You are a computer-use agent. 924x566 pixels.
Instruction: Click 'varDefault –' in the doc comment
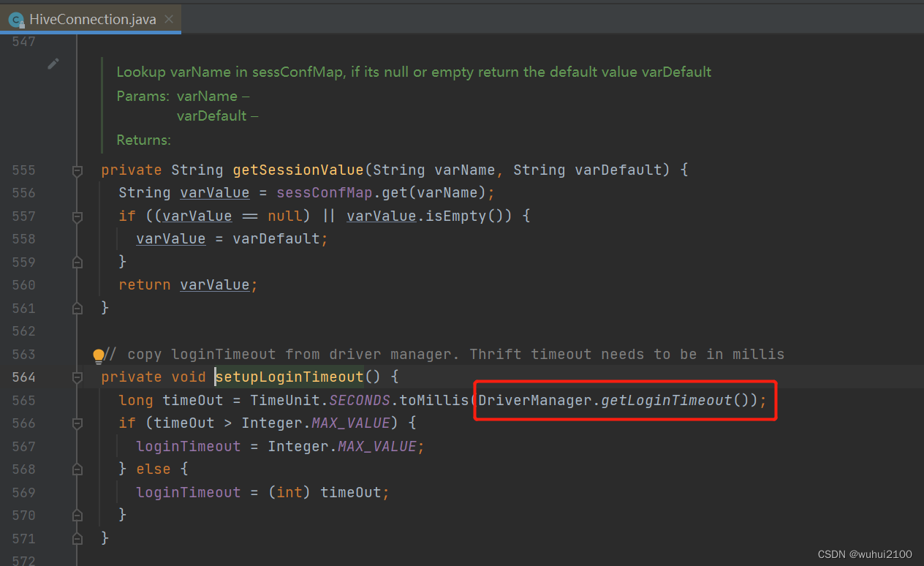pyautogui.click(x=217, y=116)
